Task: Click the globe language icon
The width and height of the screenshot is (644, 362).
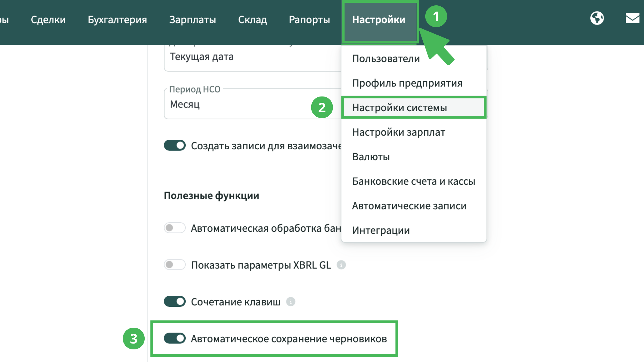Action: click(x=597, y=18)
